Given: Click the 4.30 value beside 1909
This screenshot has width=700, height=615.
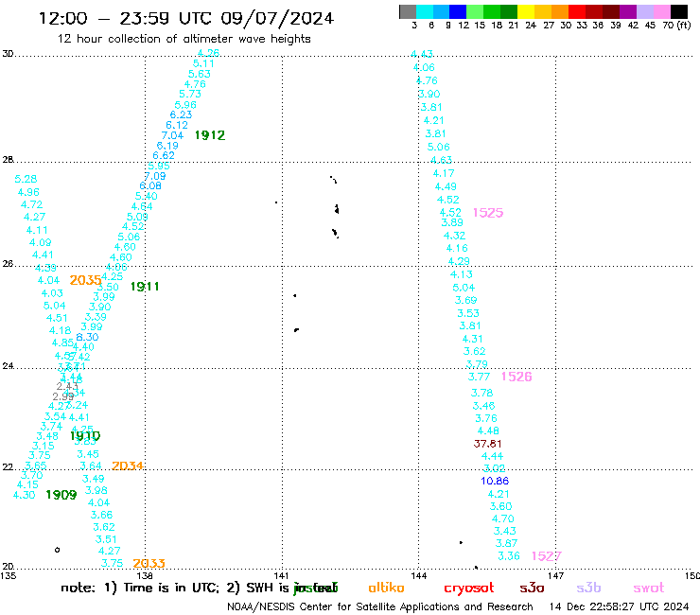Looking at the screenshot, I should click(x=24, y=495).
